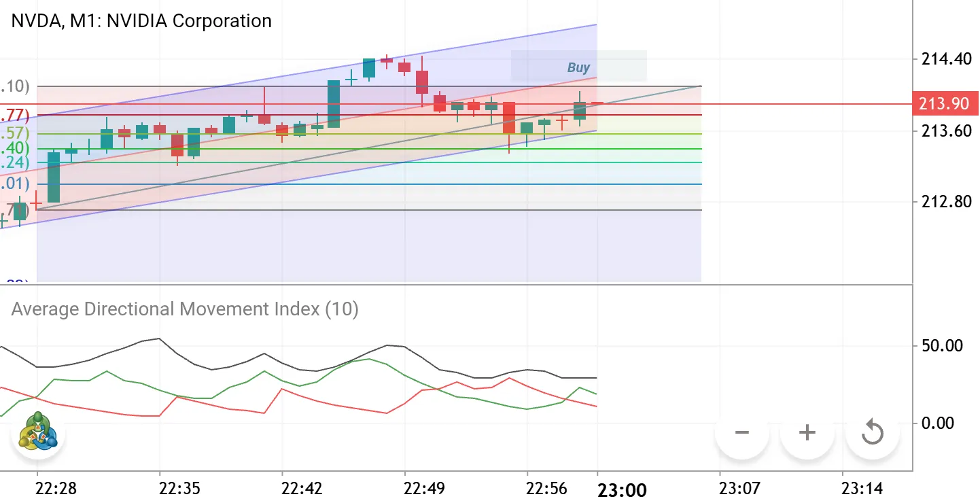Click the .40) green Fibonacci level label
The width and height of the screenshot is (980, 503).
tap(15, 148)
